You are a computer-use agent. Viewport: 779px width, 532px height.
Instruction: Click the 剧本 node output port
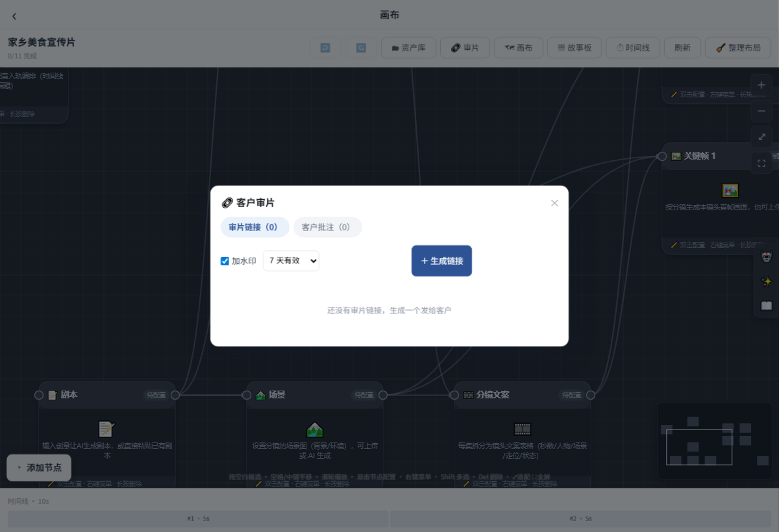[175, 395]
